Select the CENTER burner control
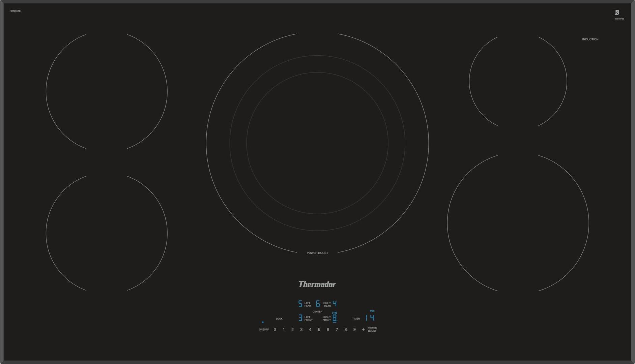Viewport: 635px width, 364px height. 317,311
